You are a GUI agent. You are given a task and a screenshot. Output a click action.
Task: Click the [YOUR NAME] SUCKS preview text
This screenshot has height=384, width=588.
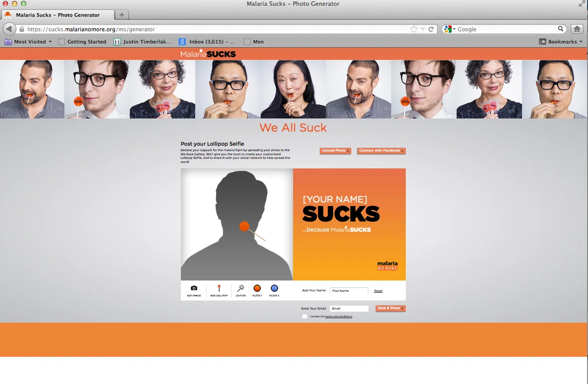click(x=341, y=209)
